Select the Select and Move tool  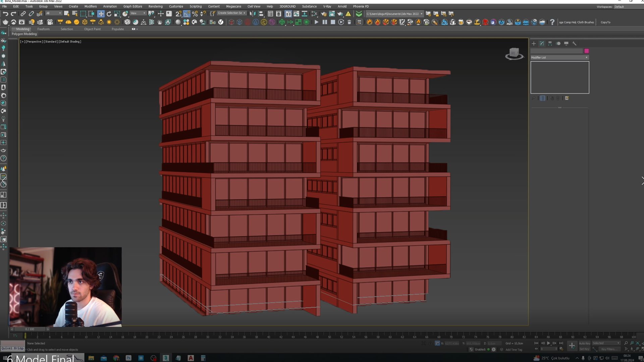101,14
